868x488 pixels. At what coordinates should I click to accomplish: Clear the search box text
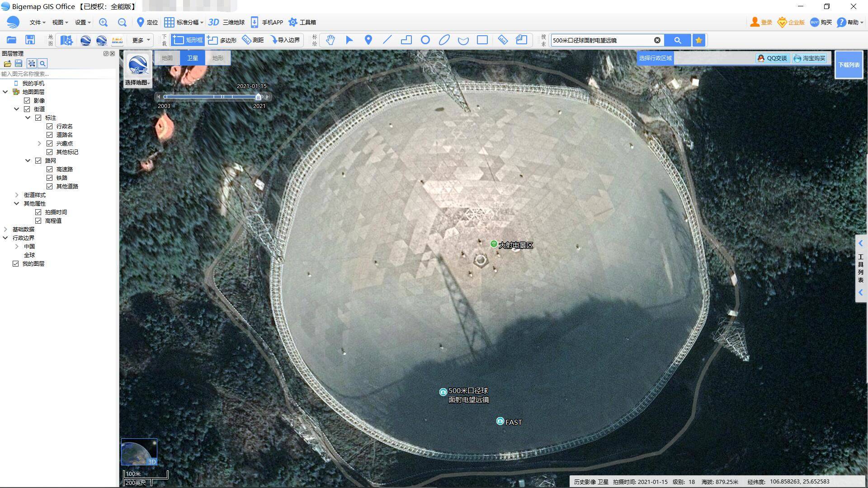tap(657, 40)
